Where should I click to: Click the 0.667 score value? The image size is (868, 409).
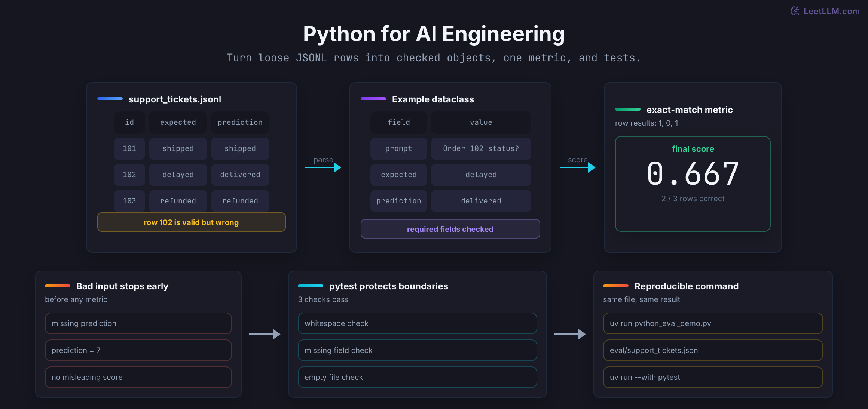click(x=693, y=174)
